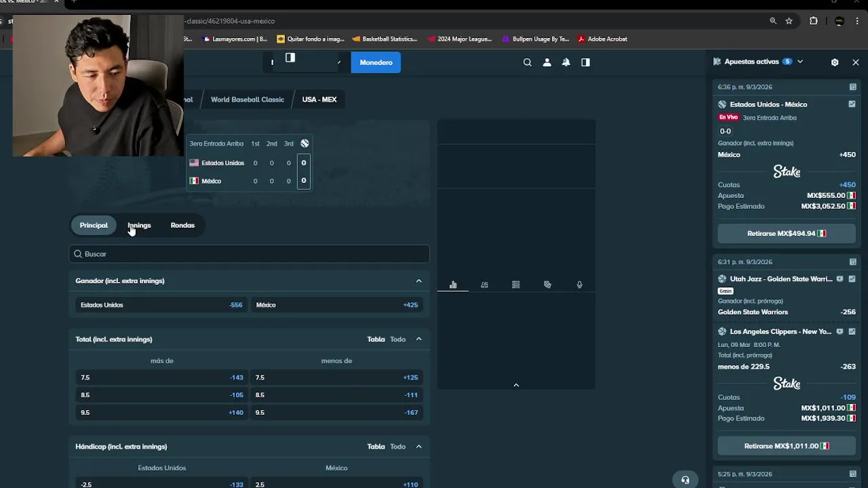
Task: Open live support headset button
Action: (x=685, y=480)
